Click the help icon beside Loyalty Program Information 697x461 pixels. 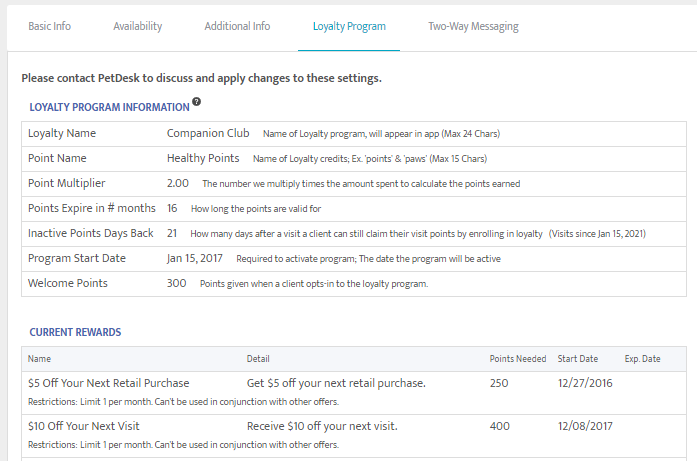197,102
